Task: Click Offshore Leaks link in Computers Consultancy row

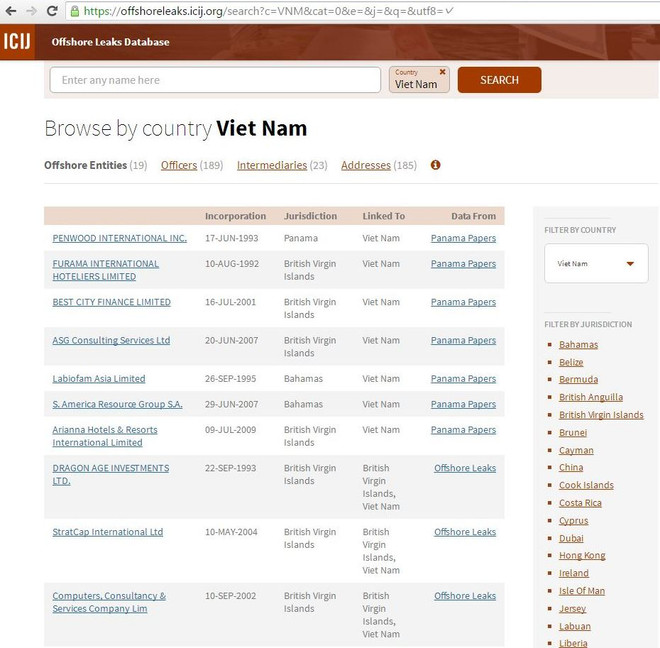Action: click(465, 596)
